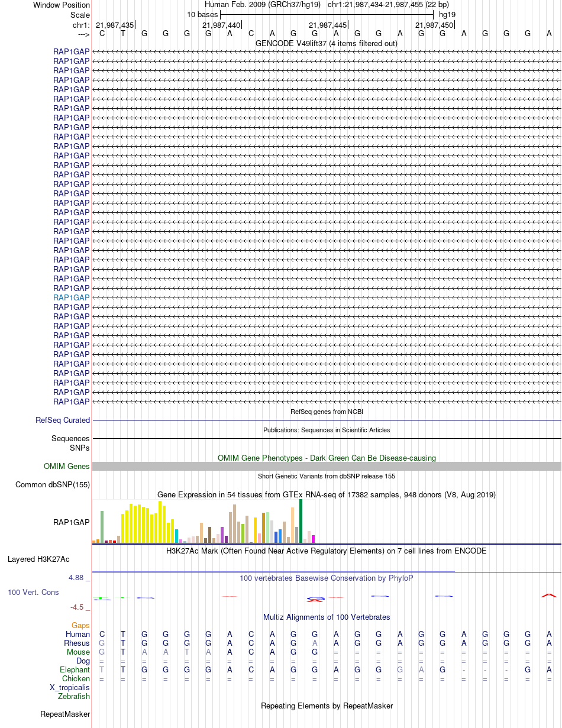Click the Dog species row label
The height and width of the screenshot is (728, 562).
pyautogui.click(x=83, y=661)
